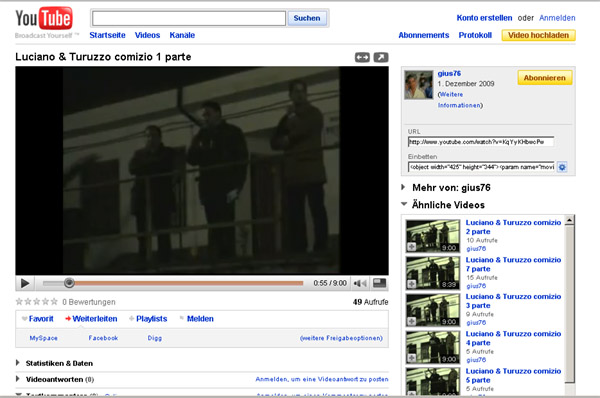Viewport: 600px width, 398px height.
Task: Rate the video five stars
Action: (x=54, y=302)
